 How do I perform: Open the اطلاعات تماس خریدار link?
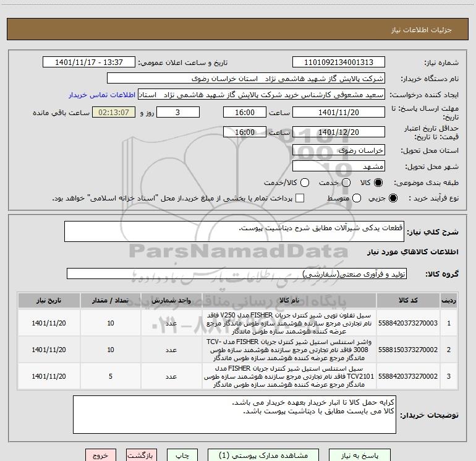(102, 95)
